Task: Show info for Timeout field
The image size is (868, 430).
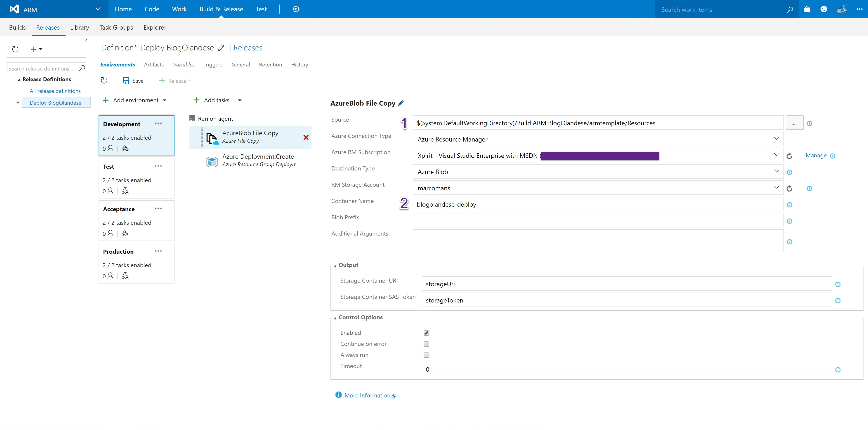Action: 838,370
